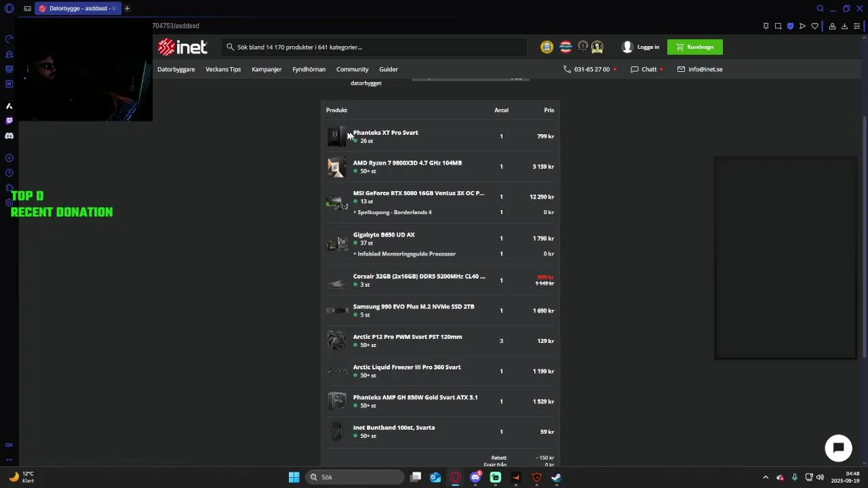Open Outlook from the taskbar
This screenshot has height=488, width=868.
[435, 477]
